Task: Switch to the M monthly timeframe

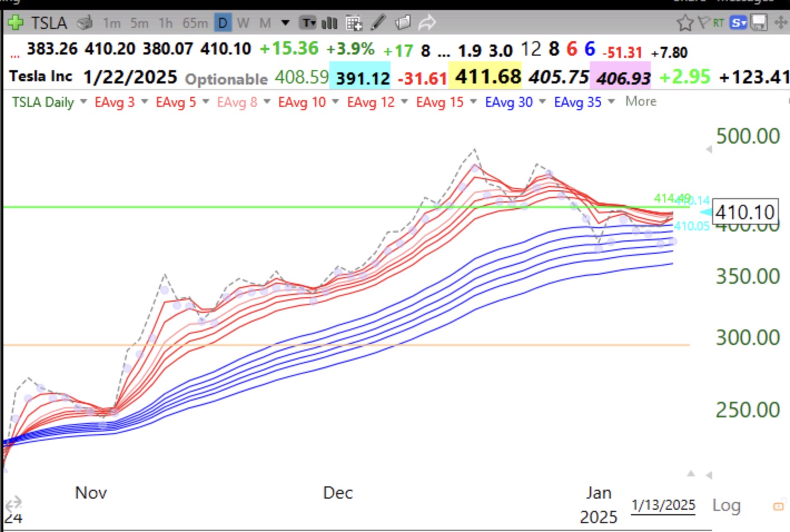Action: click(265, 23)
